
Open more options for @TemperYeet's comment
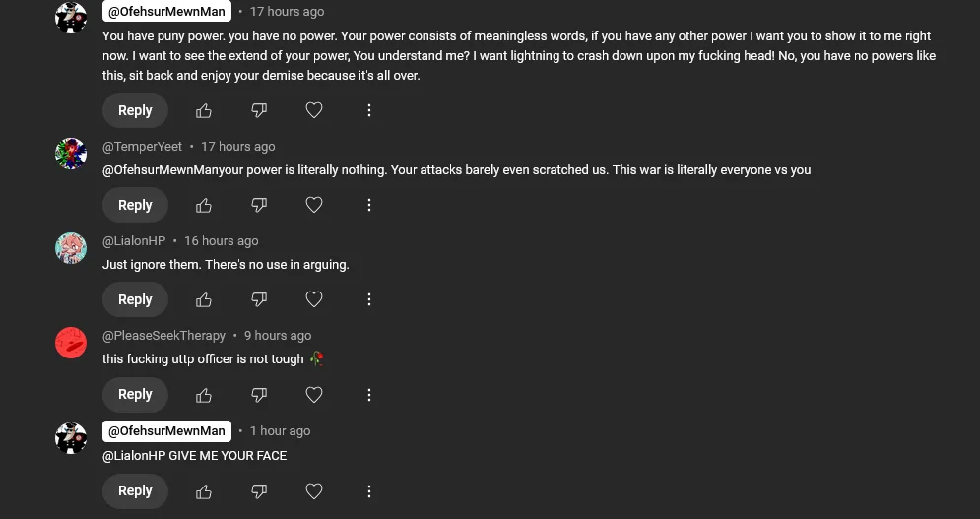point(369,205)
